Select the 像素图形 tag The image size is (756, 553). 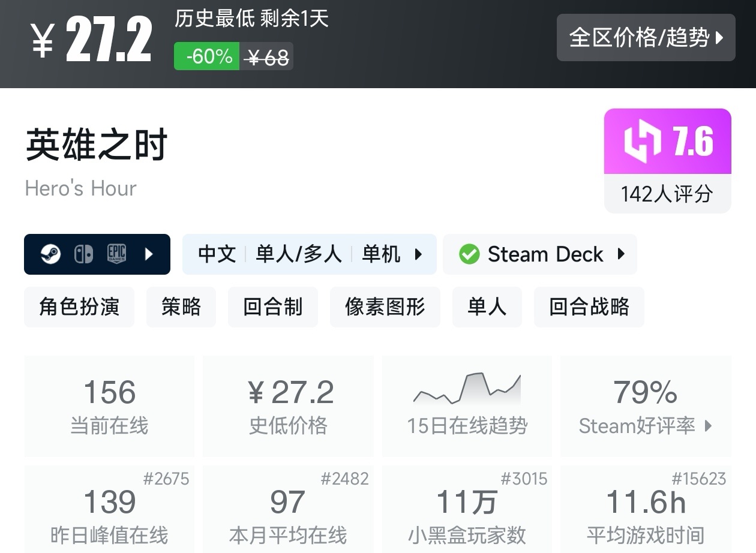coord(385,307)
